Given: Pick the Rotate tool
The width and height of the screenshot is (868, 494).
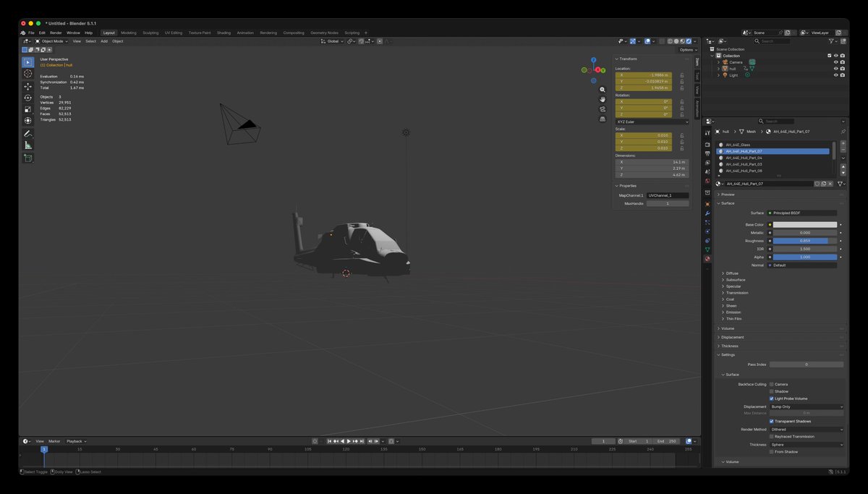Looking at the screenshot, I should [28, 98].
